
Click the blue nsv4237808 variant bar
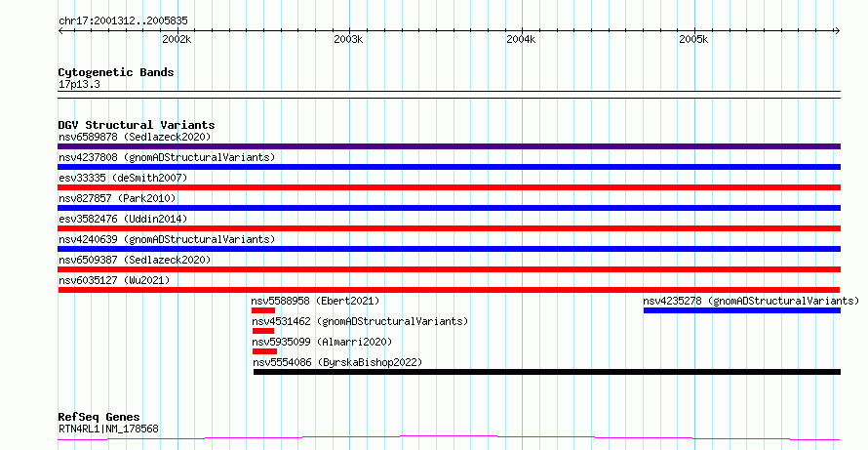tap(449, 167)
